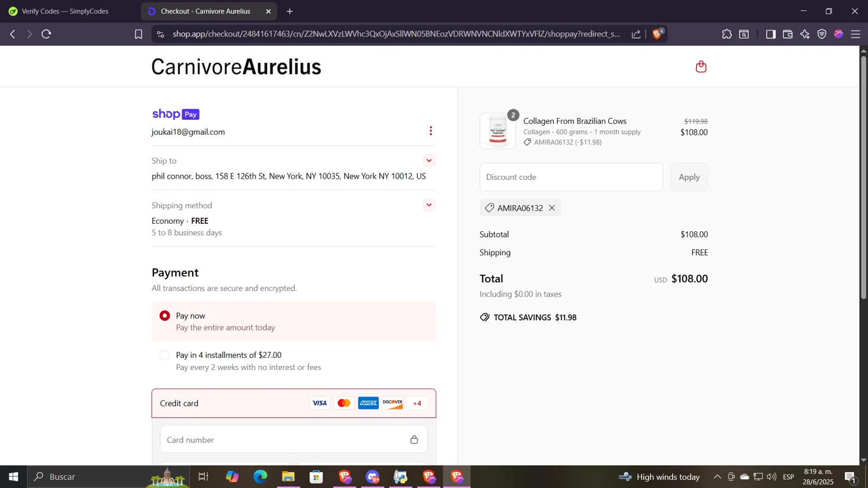
Task: Remove the AMIRA06132 discount code
Action: coord(552,208)
